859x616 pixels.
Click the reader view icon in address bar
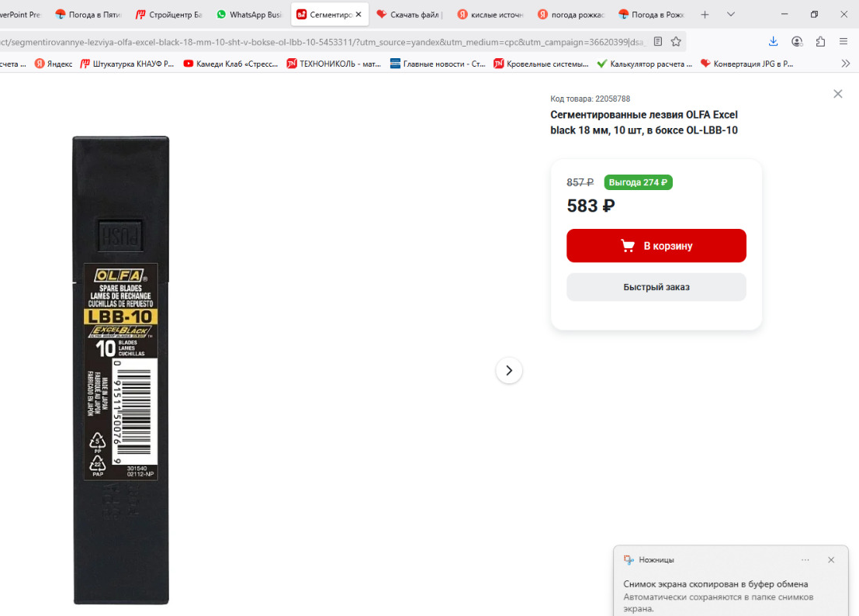658,42
